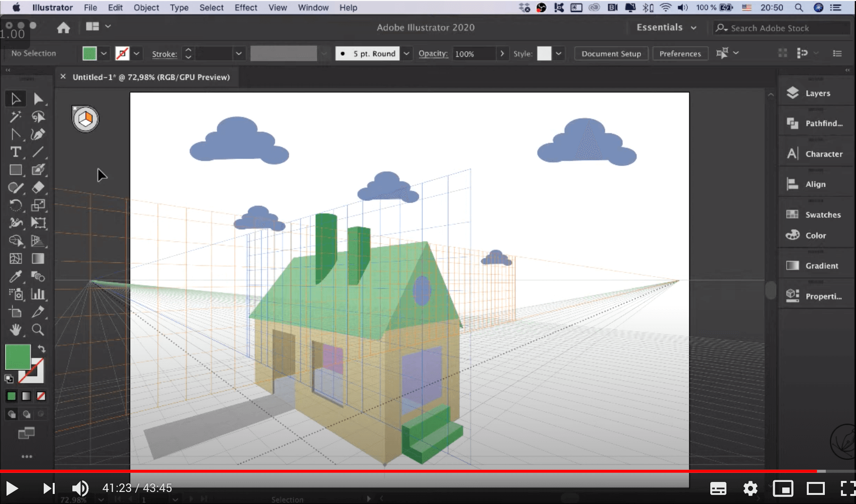This screenshot has width=856, height=504.
Task: Click the Document Setup button
Action: coord(611,54)
